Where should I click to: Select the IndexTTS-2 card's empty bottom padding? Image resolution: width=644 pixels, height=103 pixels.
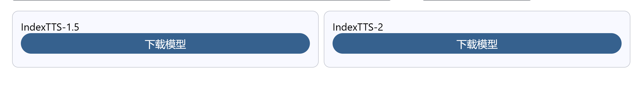point(477,61)
